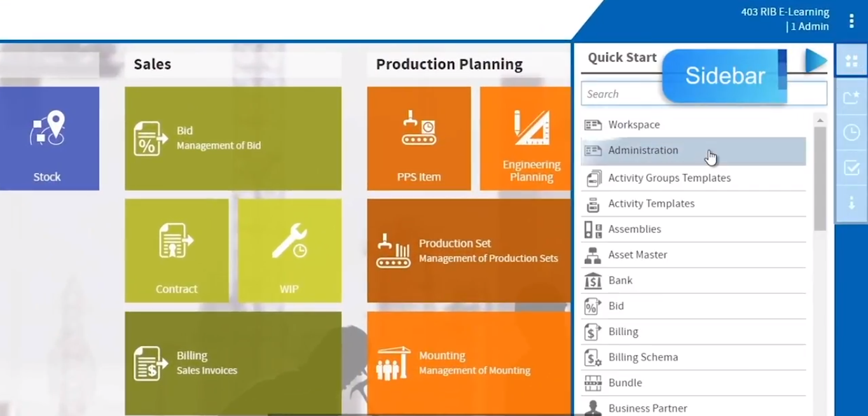Open Billing Schema from the list

pos(643,357)
